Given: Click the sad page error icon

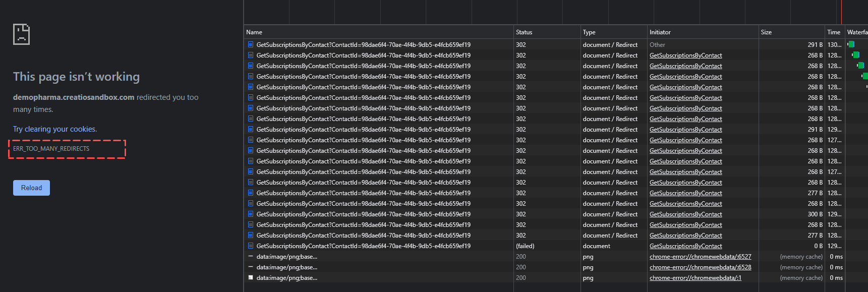Looking at the screenshot, I should click(21, 34).
